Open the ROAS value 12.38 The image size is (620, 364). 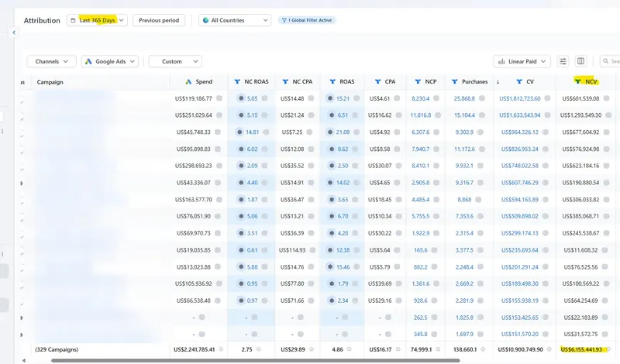[x=343, y=250]
